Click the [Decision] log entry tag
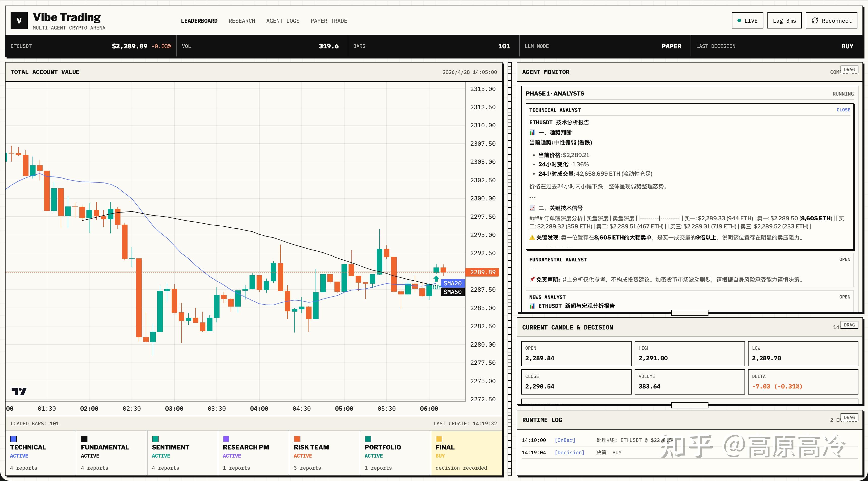This screenshot has height=481, width=868. (569, 452)
